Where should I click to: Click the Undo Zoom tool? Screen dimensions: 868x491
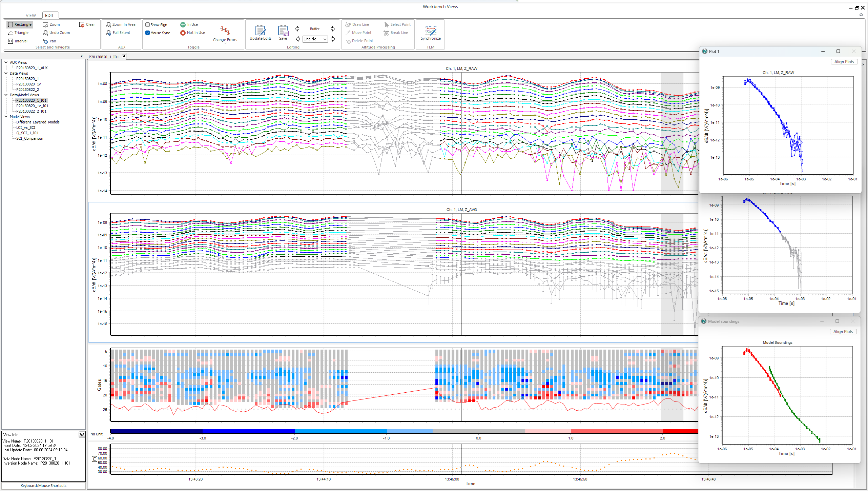[56, 33]
